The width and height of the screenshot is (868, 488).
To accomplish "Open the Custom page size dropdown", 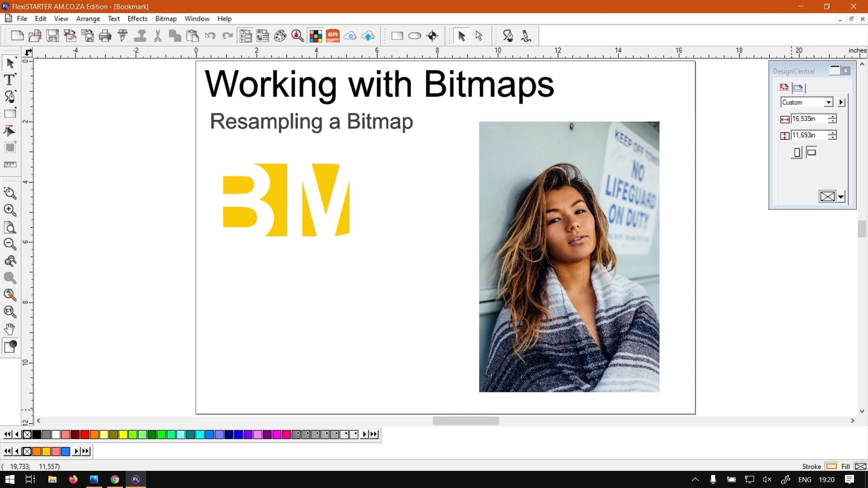I will pos(828,102).
